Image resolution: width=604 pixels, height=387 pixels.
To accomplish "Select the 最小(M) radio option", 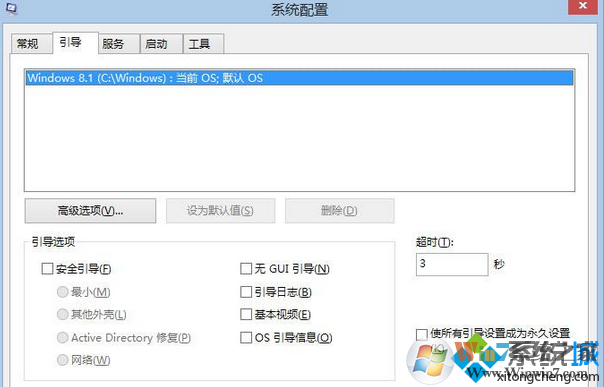I will (x=62, y=292).
